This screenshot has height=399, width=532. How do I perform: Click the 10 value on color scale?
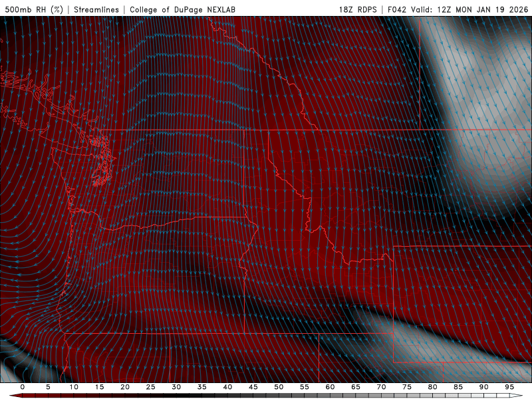74,387
